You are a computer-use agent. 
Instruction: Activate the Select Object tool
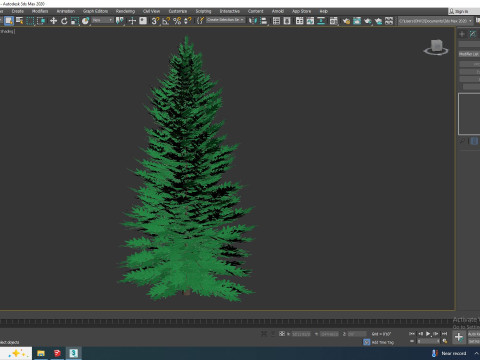(9, 21)
